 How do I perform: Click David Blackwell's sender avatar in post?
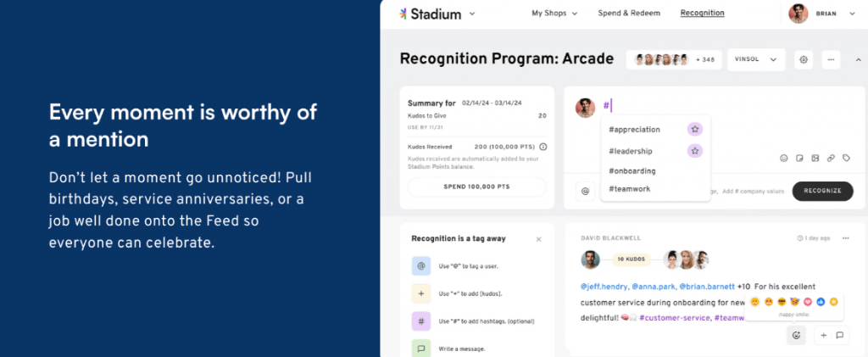tap(591, 259)
